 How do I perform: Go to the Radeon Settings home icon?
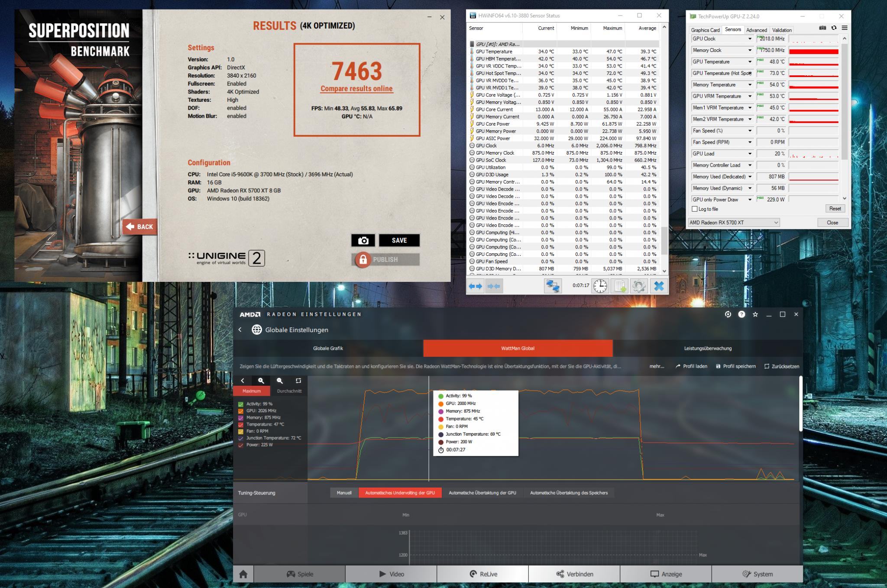pos(243,574)
